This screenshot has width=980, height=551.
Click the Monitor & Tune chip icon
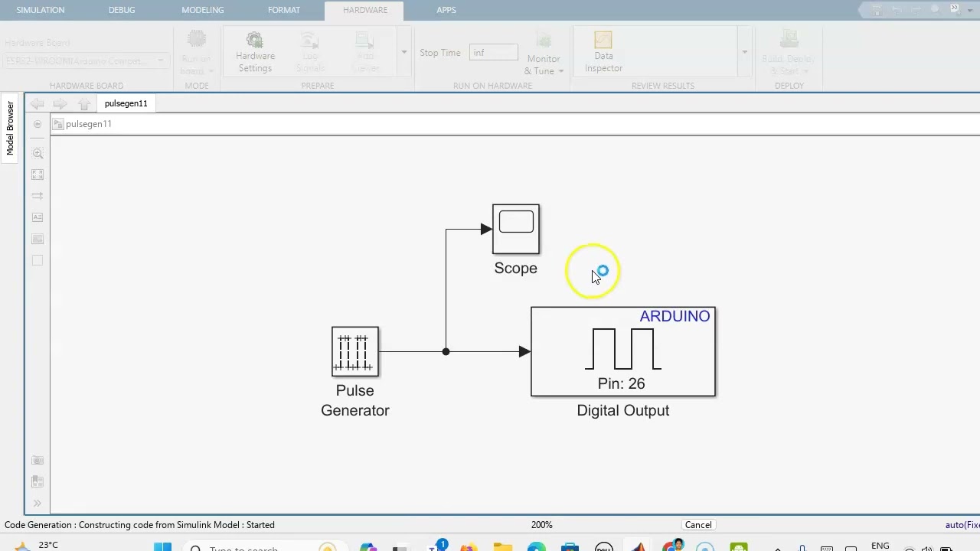(544, 40)
